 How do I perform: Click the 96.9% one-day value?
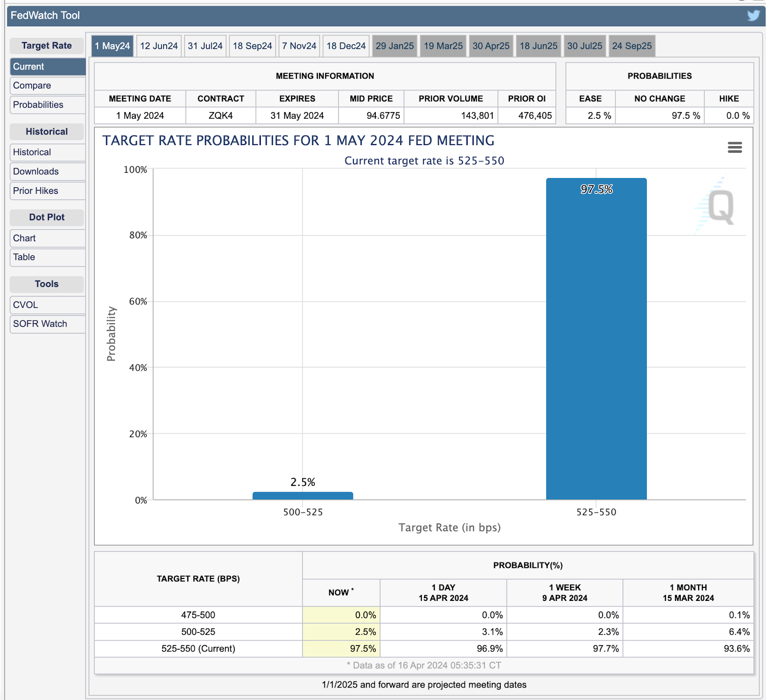[x=490, y=648]
